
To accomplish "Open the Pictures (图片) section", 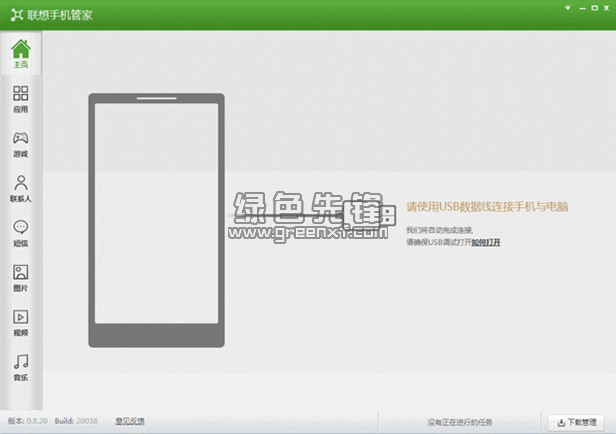I will point(21,278).
